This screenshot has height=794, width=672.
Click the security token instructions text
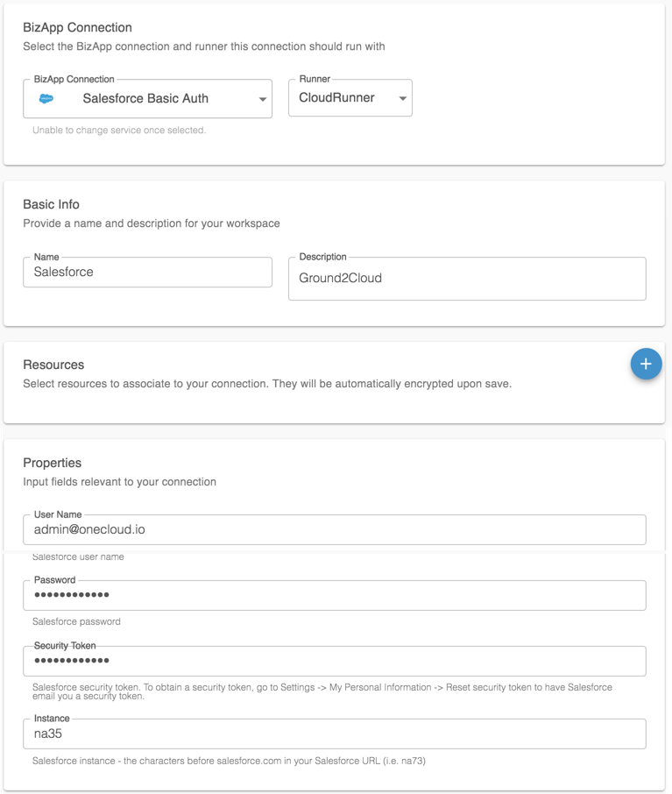click(322, 691)
